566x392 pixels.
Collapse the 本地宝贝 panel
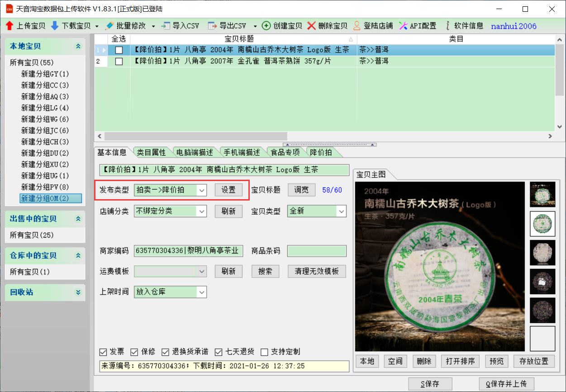click(78, 46)
